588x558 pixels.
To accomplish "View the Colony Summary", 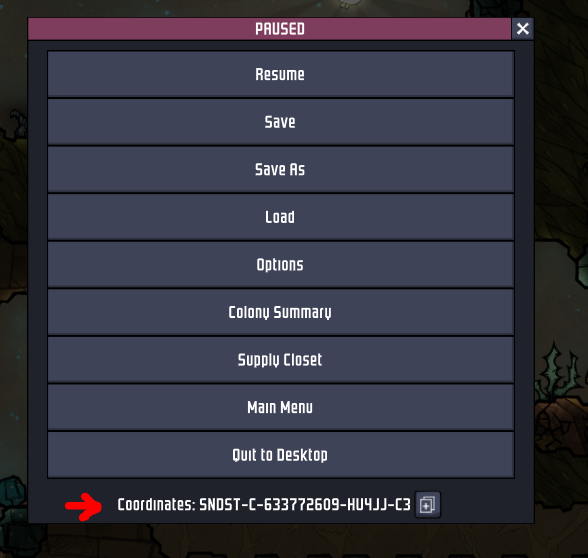I will click(x=280, y=312).
